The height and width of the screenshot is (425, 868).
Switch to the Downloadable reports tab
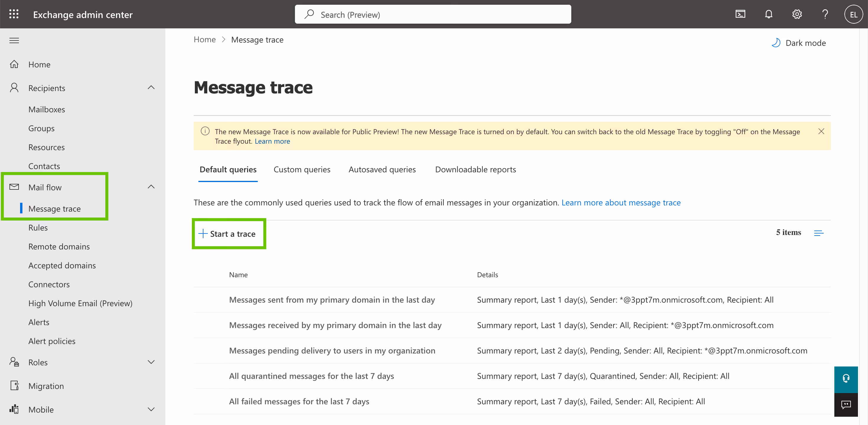click(x=475, y=169)
